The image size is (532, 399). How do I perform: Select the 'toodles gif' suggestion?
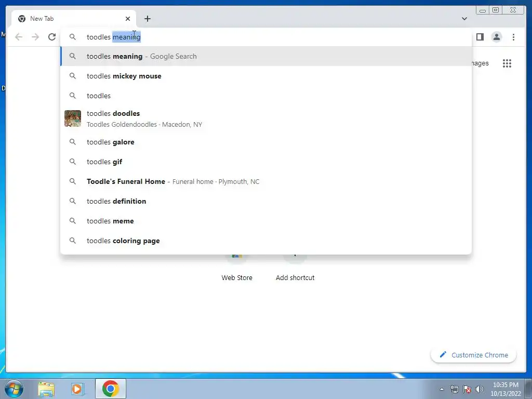click(x=266, y=162)
